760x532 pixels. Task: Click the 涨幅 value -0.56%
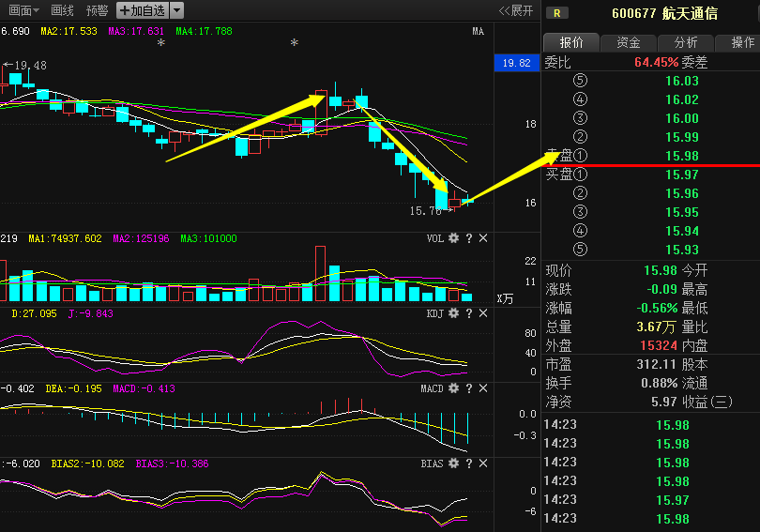coord(657,308)
